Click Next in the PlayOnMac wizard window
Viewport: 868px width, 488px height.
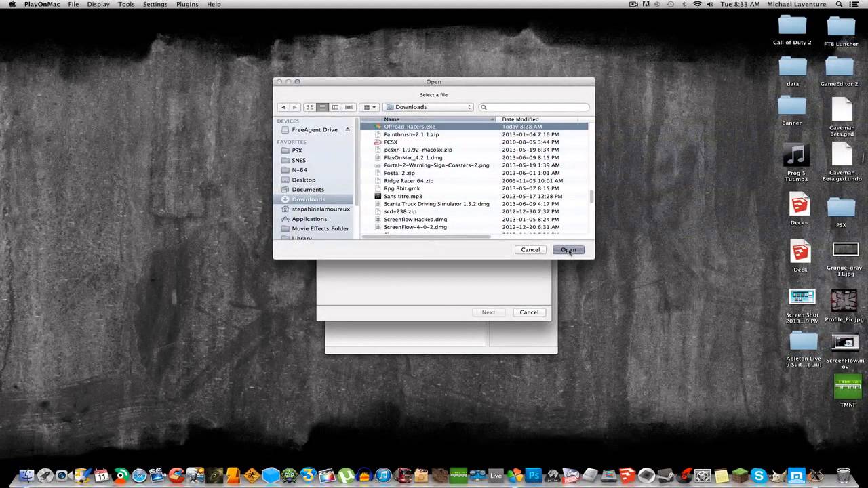click(488, 312)
